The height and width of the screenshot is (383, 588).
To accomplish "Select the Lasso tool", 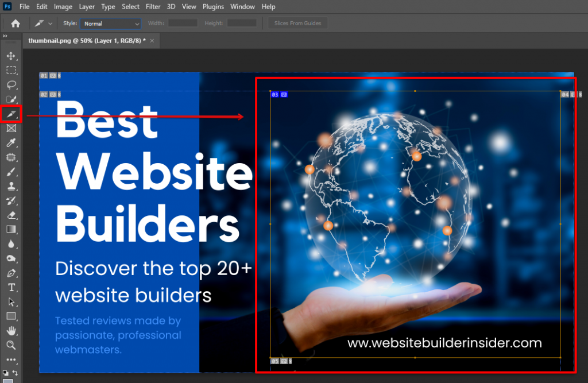I will [x=11, y=84].
